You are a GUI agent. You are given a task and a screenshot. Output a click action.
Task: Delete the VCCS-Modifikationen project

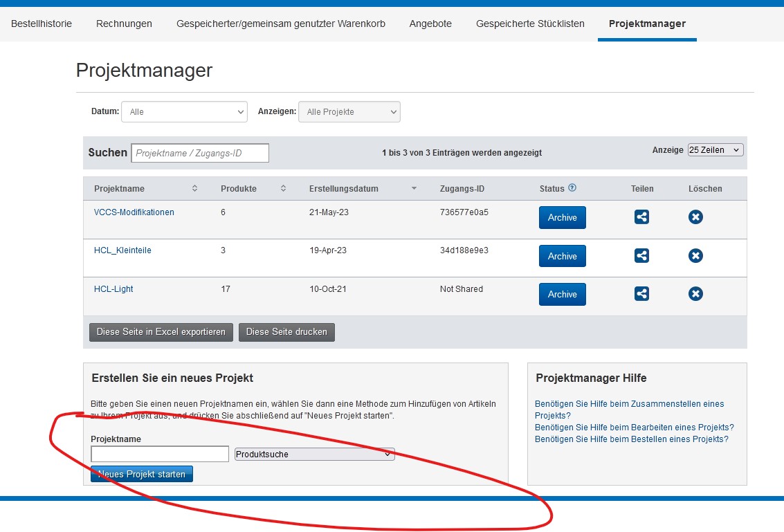695,217
